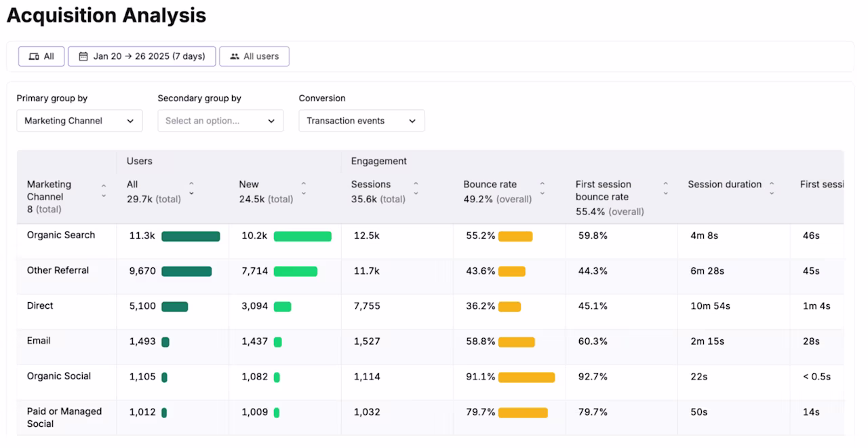The width and height of the screenshot is (868, 448).
Task: Click the Paid or Managed Social bounce bar
Action: click(523, 413)
